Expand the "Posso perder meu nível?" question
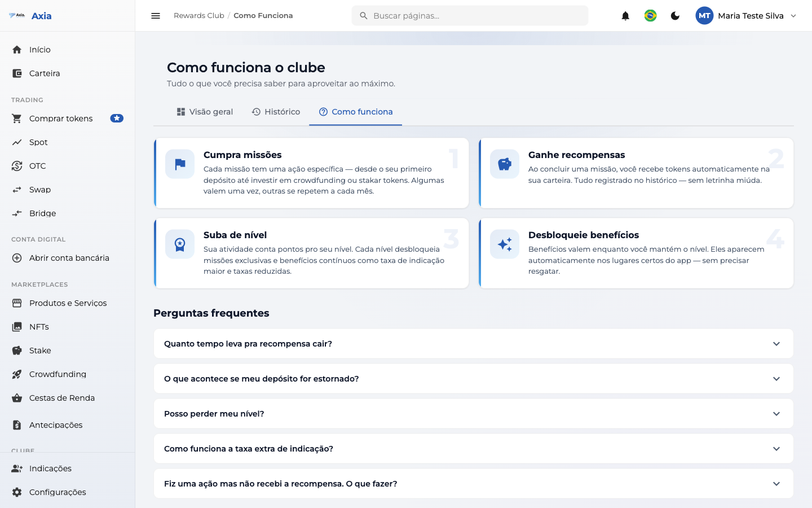 pyautogui.click(x=474, y=414)
